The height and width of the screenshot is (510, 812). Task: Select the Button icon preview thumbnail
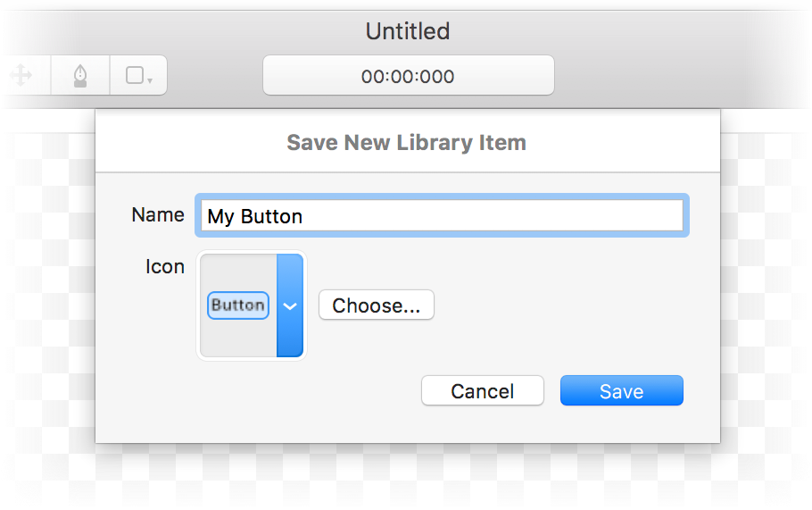click(x=238, y=305)
